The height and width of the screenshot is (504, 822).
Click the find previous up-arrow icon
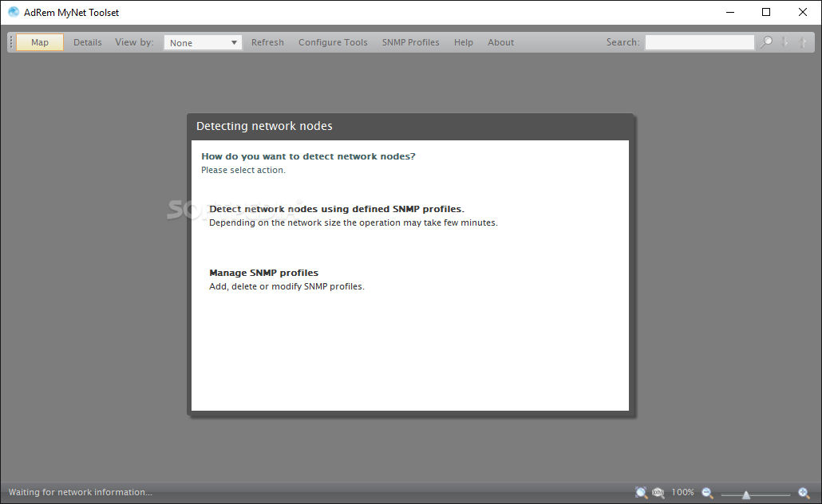[x=803, y=42]
